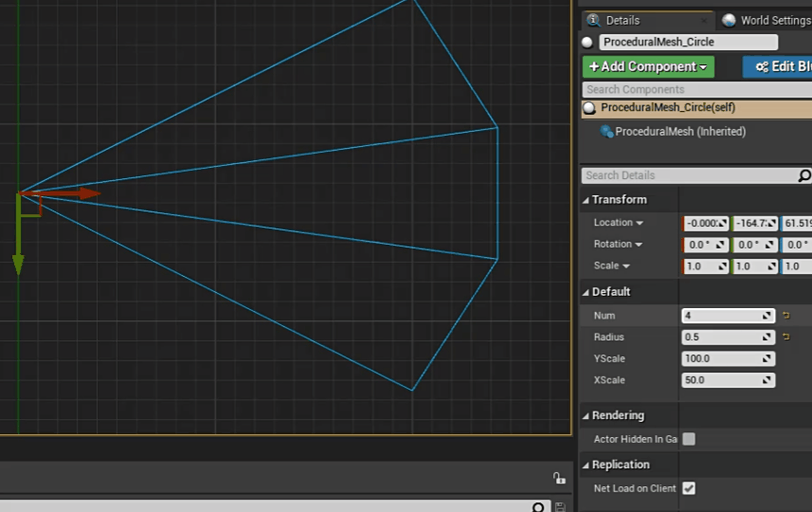Edit Scale Z value field
The width and height of the screenshot is (812, 512).
tap(797, 266)
